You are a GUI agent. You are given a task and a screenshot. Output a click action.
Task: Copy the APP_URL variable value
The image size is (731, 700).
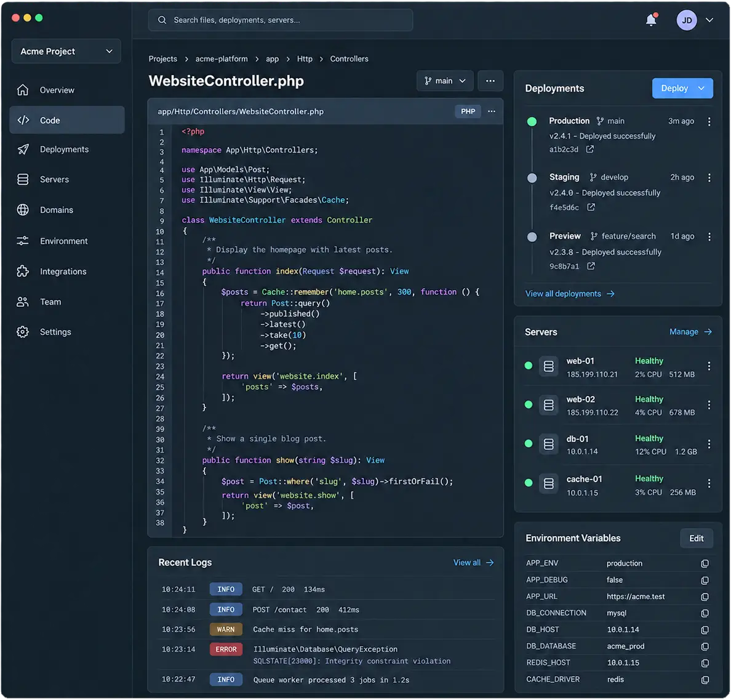click(x=705, y=597)
